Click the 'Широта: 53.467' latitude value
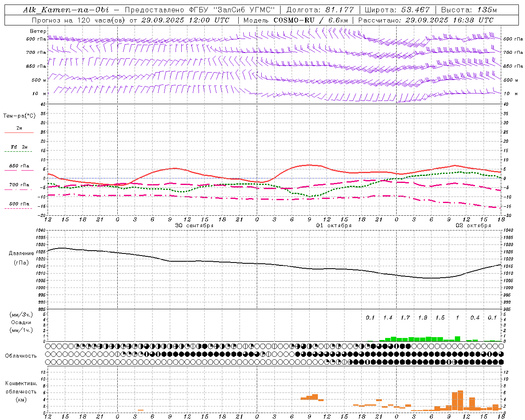The width and height of the screenshot is (525, 420). coord(397,10)
